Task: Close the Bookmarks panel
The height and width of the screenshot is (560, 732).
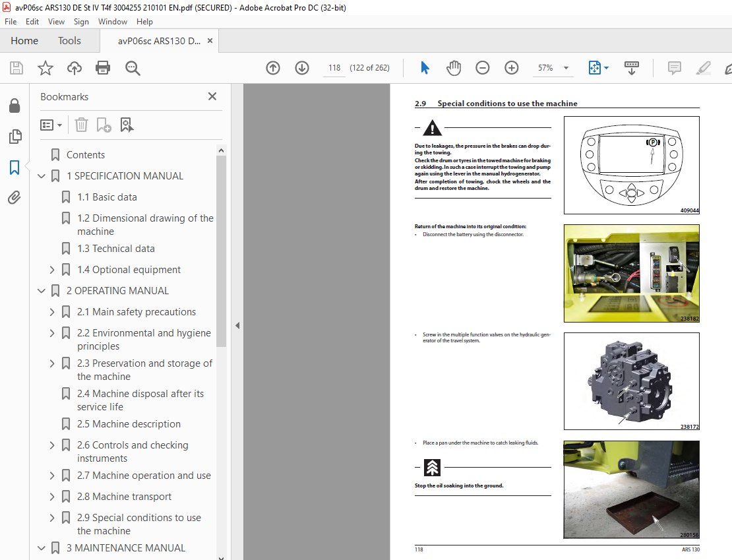Action: 212,96
